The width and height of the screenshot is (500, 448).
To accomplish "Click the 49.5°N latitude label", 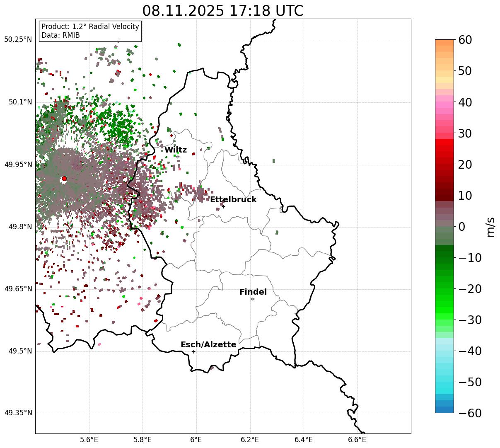I will click(x=20, y=351).
